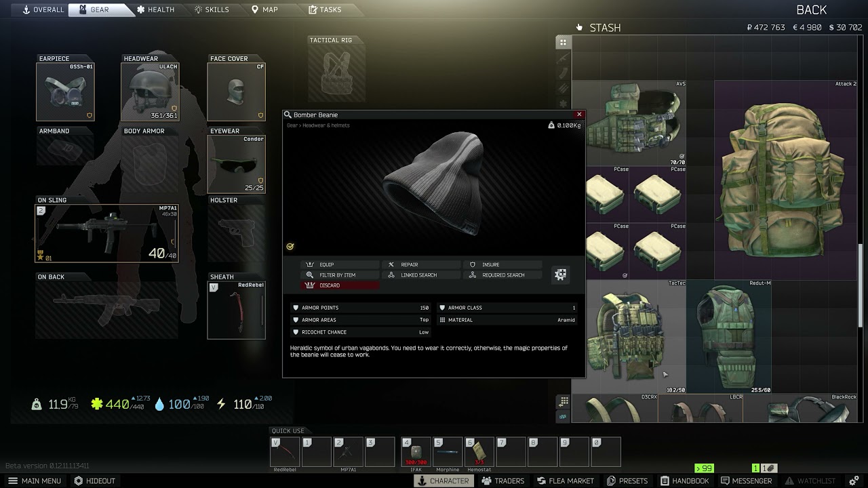Select the Repair action

click(x=421, y=264)
